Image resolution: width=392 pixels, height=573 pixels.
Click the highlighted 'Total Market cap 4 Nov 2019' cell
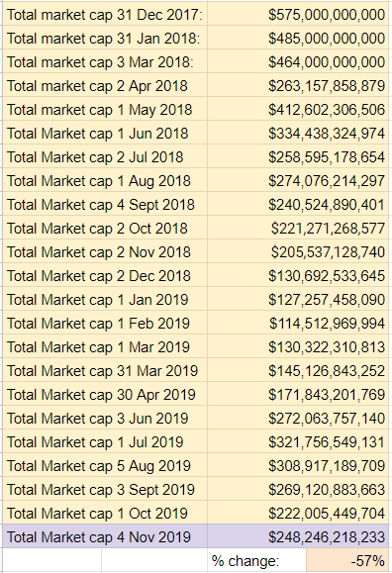(x=105, y=536)
